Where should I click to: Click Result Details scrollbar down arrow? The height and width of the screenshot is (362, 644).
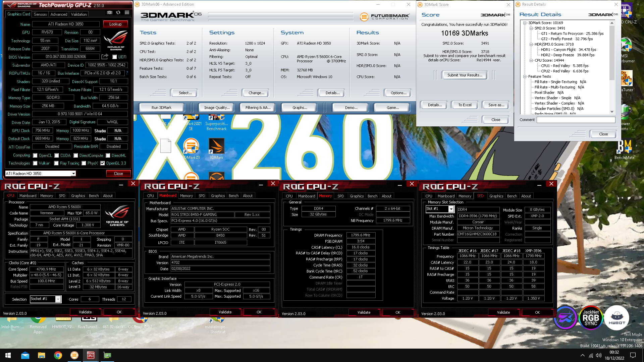612,112
